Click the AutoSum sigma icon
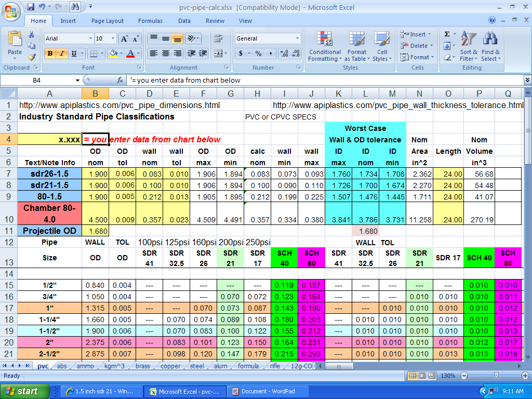The width and height of the screenshot is (532, 399). pyautogui.click(x=447, y=34)
